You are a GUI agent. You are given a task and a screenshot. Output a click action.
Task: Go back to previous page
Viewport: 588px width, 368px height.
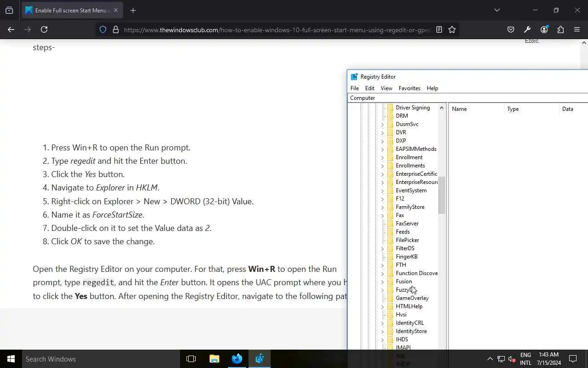pyautogui.click(x=11, y=29)
